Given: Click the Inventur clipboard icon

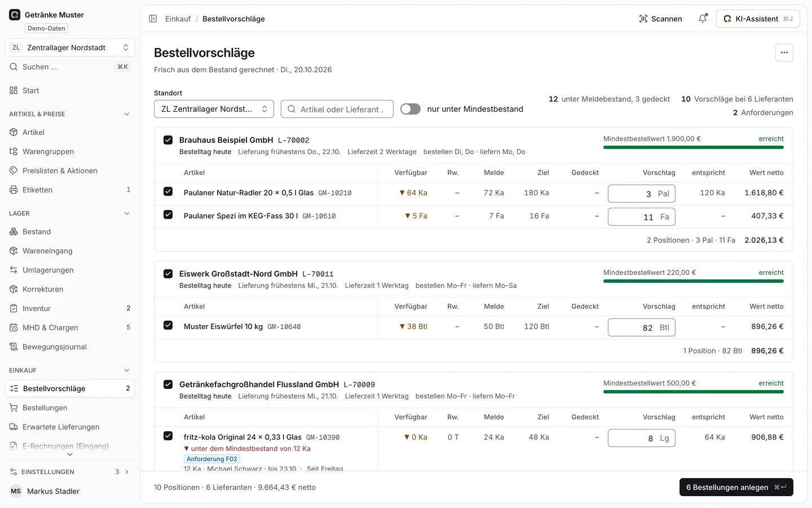Looking at the screenshot, I should tap(14, 308).
